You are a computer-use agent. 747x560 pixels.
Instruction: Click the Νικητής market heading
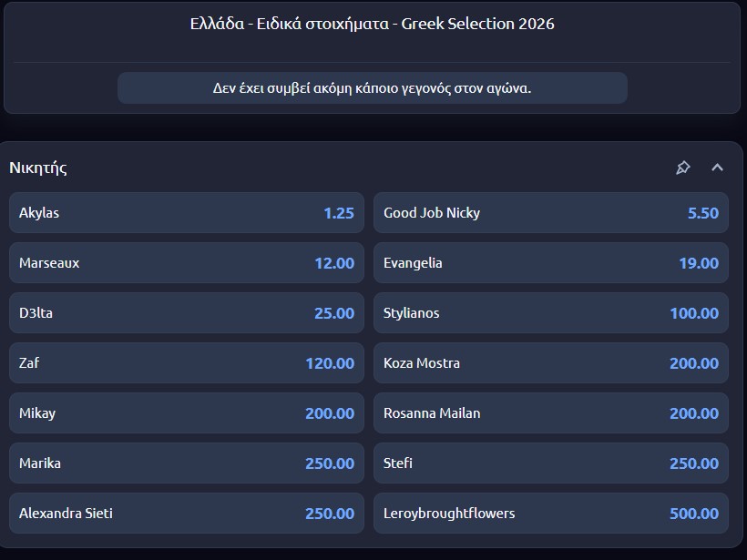pos(38,168)
